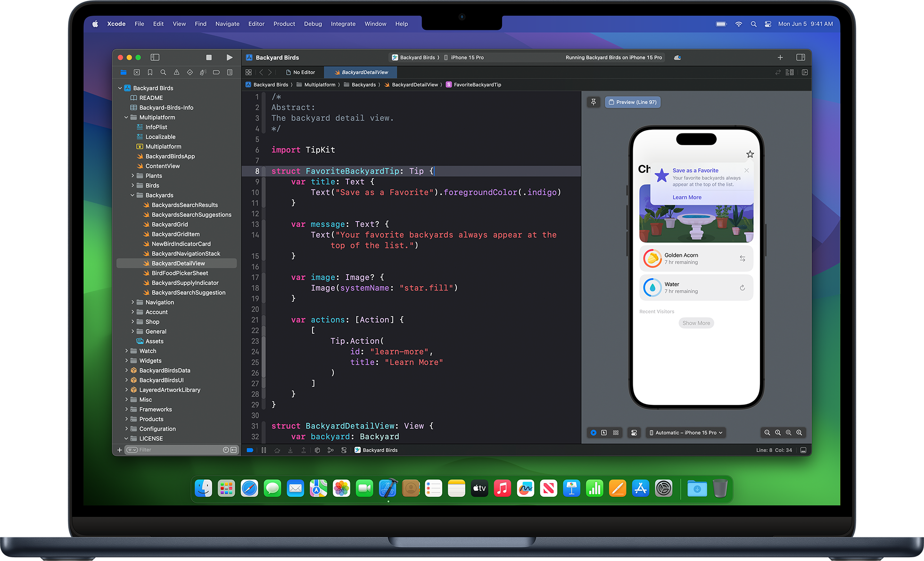Adjust editor options lines icon
The height and width of the screenshot is (561, 924).
[x=790, y=73]
